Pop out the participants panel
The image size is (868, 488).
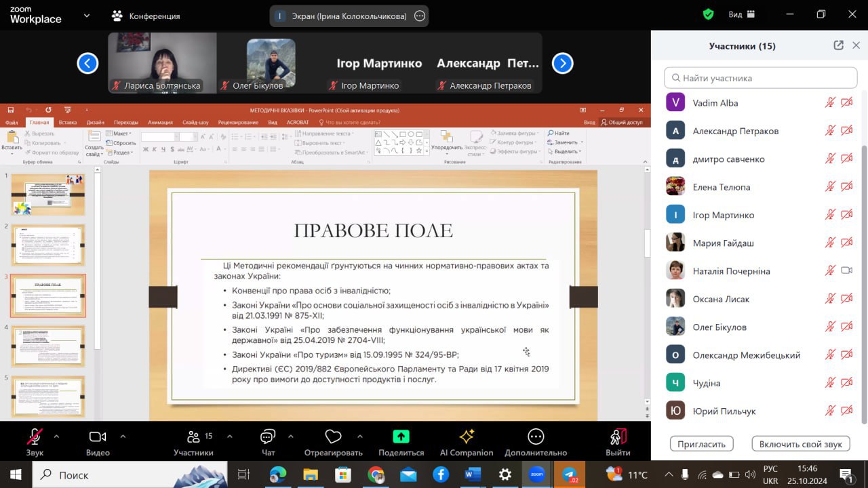pyautogui.click(x=838, y=45)
